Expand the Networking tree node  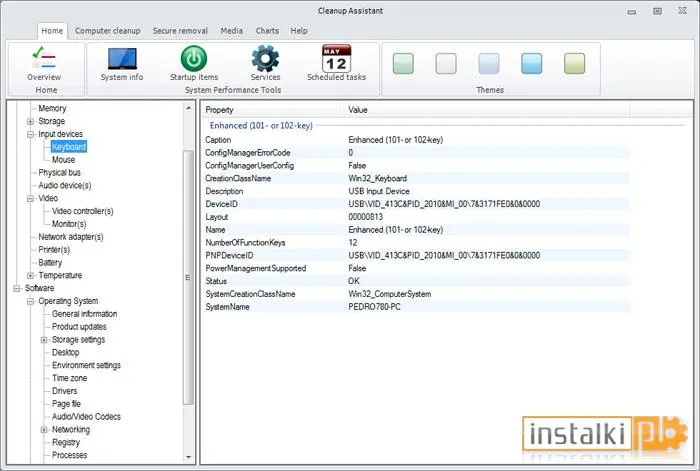[44, 430]
